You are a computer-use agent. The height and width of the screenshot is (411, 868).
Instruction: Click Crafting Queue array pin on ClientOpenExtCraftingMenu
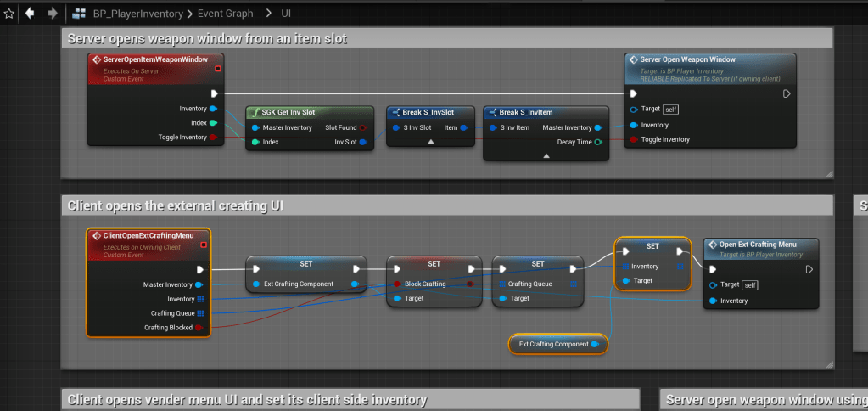coord(200,313)
